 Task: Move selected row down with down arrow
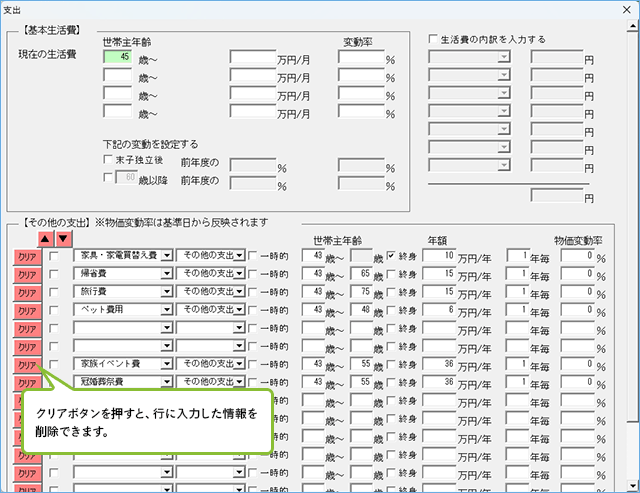click(63, 239)
